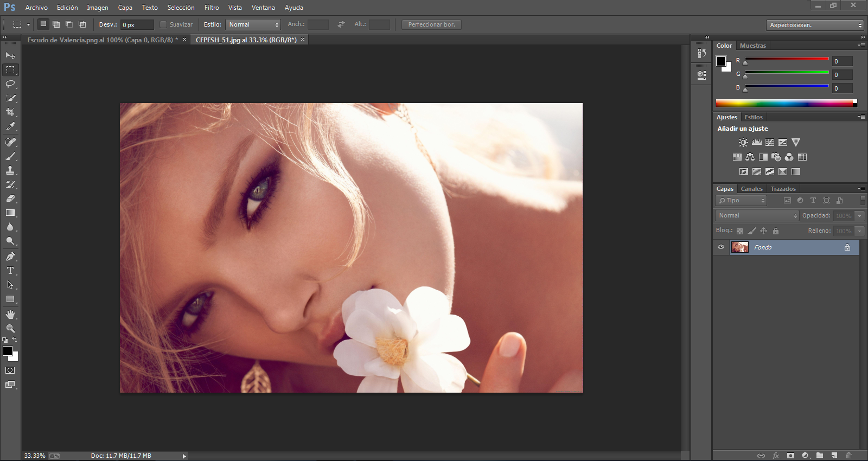The width and height of the screenshot is (868, 461).
Task: Activate the Hand tool
Action: pos(10,315)
